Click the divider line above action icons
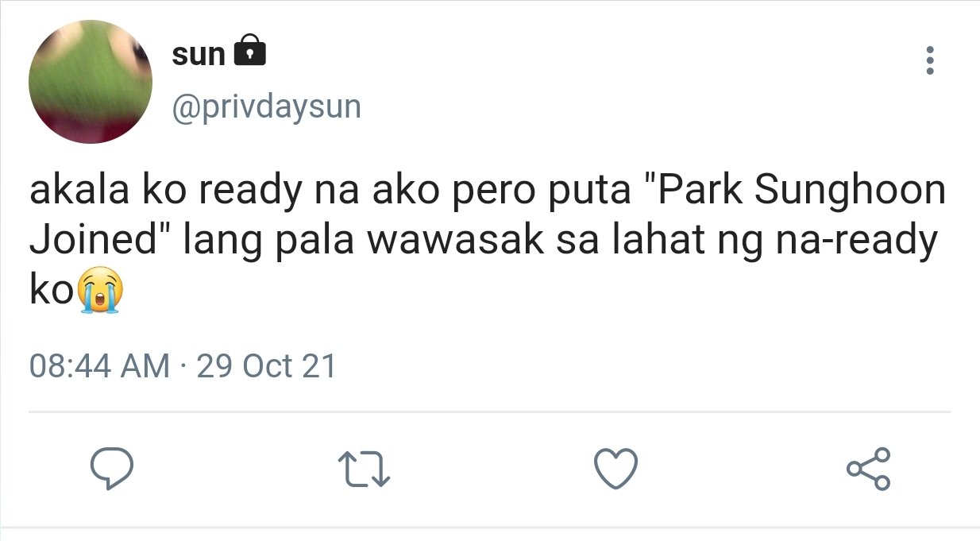980x541 pixels. (x=490, y=412)
